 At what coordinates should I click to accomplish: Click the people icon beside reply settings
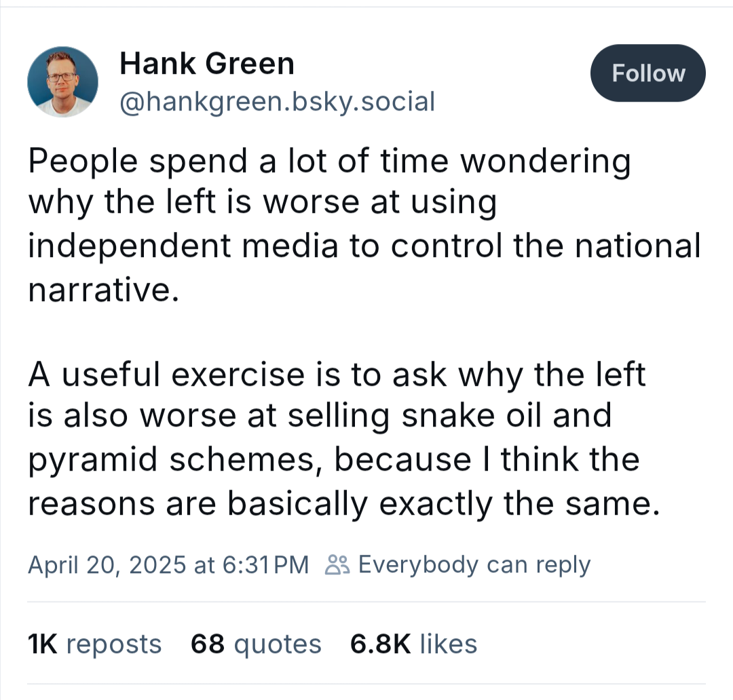click(337, 564)
